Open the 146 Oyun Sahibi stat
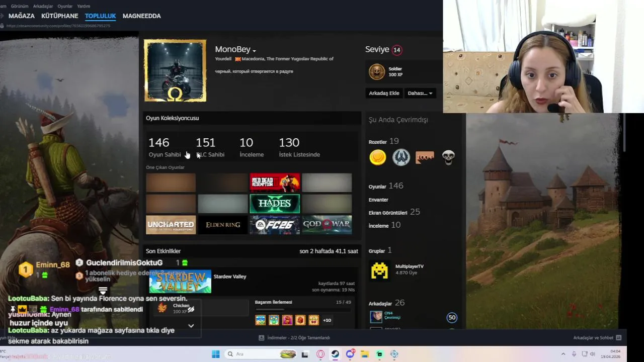Viewport: 644px width, 362px height. point(165,147)
